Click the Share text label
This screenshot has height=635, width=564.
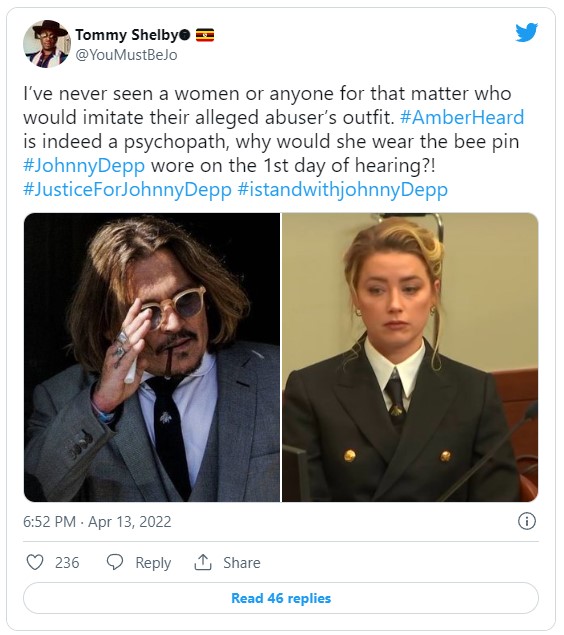click(242, 562)
